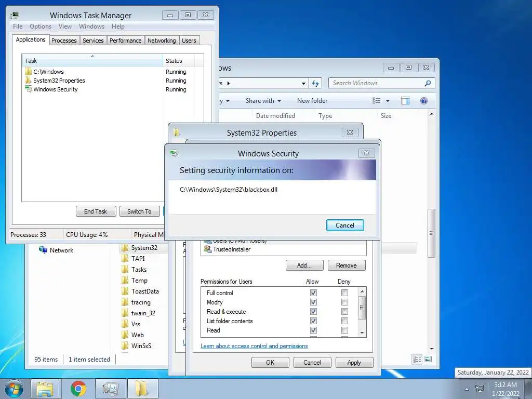Screen dimensions: 532x399
Task: Select the ToastData folder
Action: pos(140,291)
